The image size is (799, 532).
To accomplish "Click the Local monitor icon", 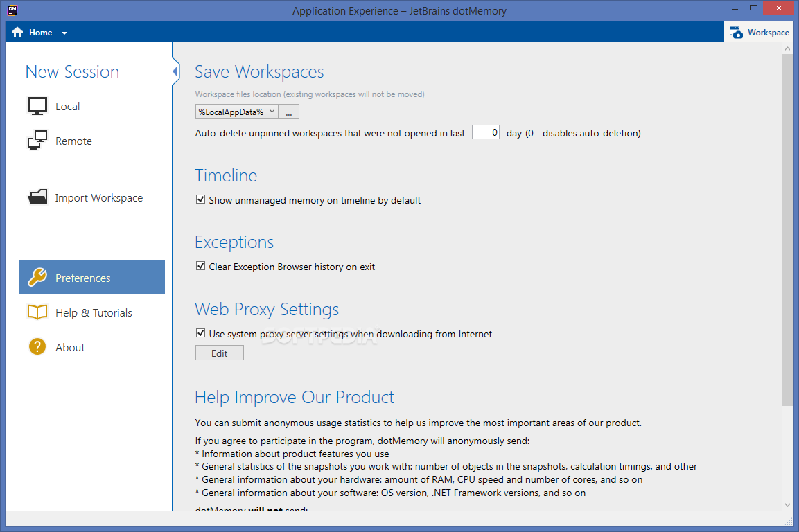I will click(37, 106).
